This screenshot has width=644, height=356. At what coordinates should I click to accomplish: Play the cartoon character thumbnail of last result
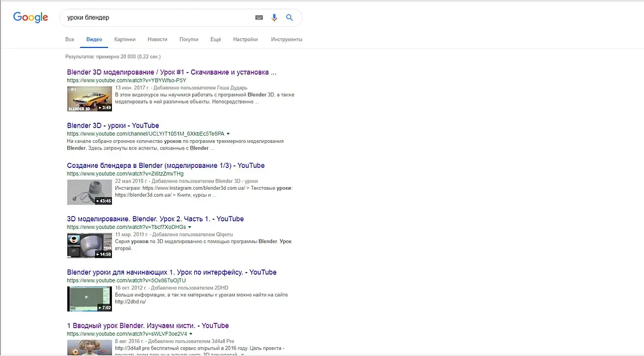[x=90, y=347]
